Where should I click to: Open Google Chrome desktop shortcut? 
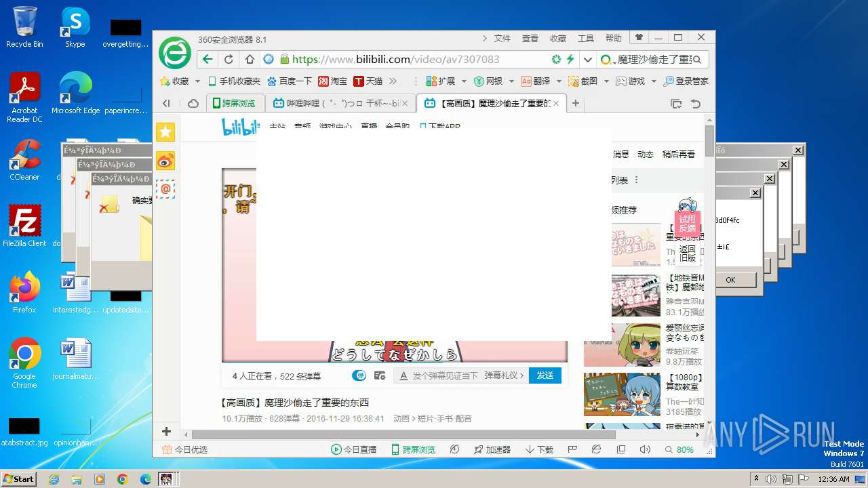coord(24,363)
